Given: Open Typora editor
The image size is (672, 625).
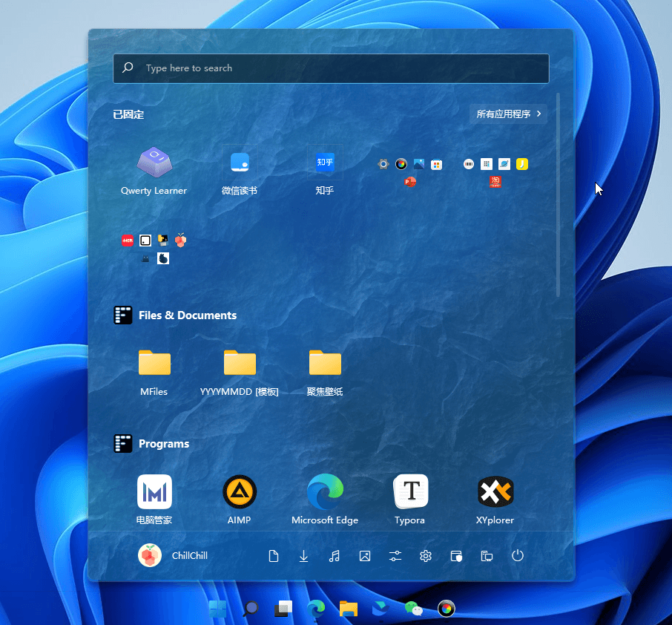Looking at the screenshot, I should pyautogui.click(x=410, y=500).
